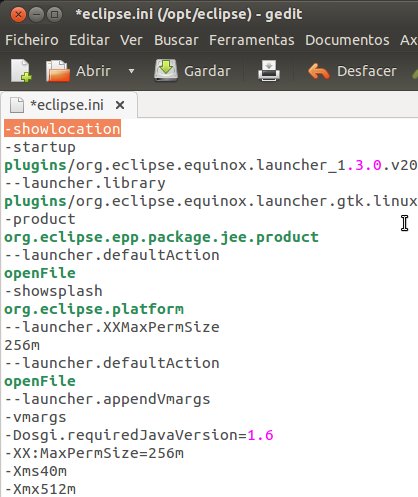Image resolution: width=418 pixels, height=497 pixels.
Task: Click the --launcher.XXMaxPermSize line
Action: tap(112, 327)
